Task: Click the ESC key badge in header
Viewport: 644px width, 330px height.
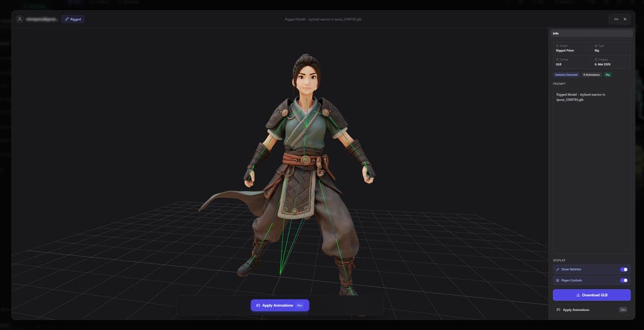Action: pos(616,19)
